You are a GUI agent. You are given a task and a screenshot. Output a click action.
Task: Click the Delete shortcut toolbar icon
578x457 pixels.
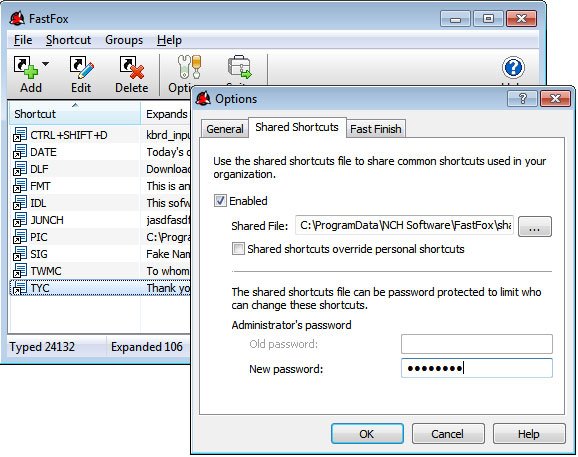click(x=132, y=67)
